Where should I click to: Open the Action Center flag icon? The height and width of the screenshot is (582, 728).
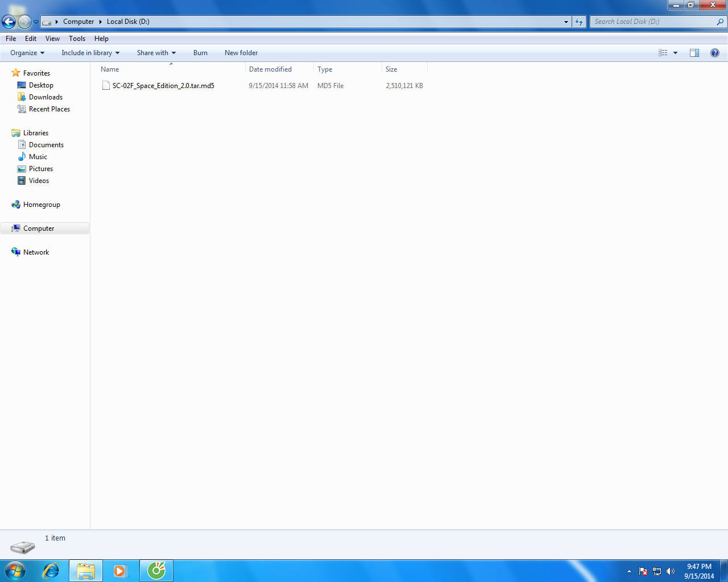643,571
